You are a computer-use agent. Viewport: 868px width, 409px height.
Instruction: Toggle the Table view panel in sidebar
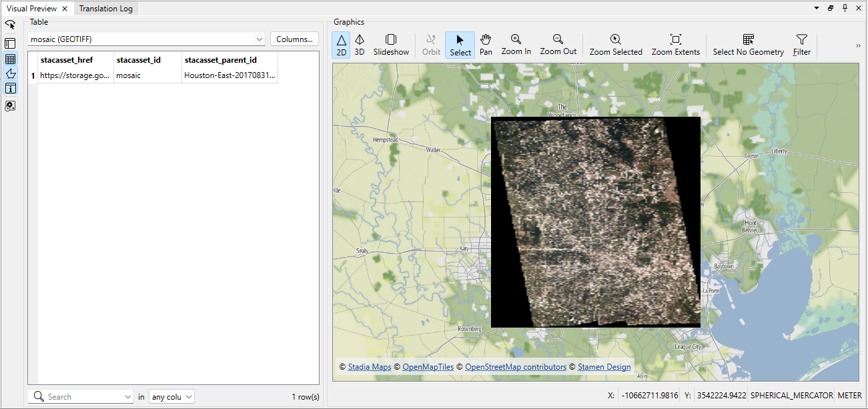[x=10, y=59]
